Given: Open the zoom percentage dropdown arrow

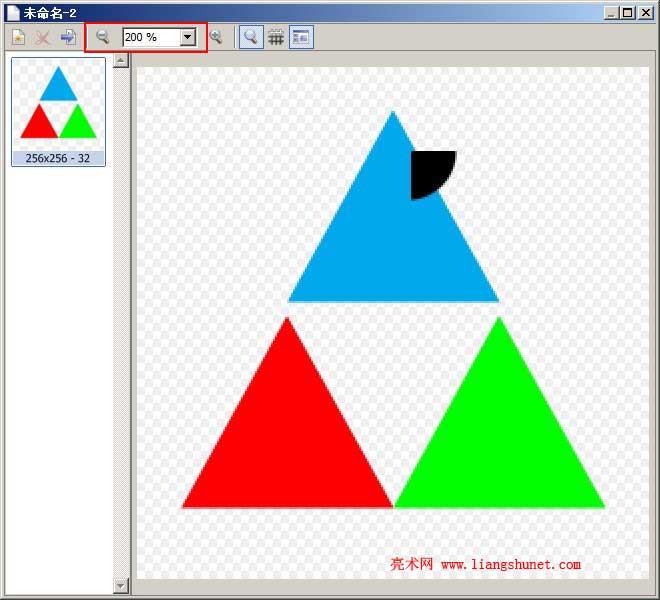Looking at the screenshot, I should (x=187, y=37).
